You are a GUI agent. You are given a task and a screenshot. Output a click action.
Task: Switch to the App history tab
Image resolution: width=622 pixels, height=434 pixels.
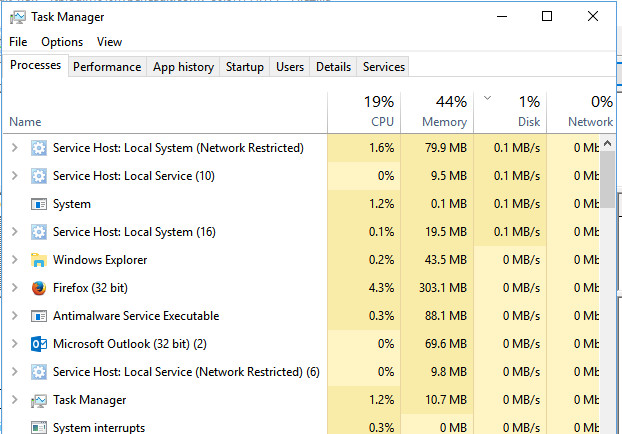coord(183,67)
